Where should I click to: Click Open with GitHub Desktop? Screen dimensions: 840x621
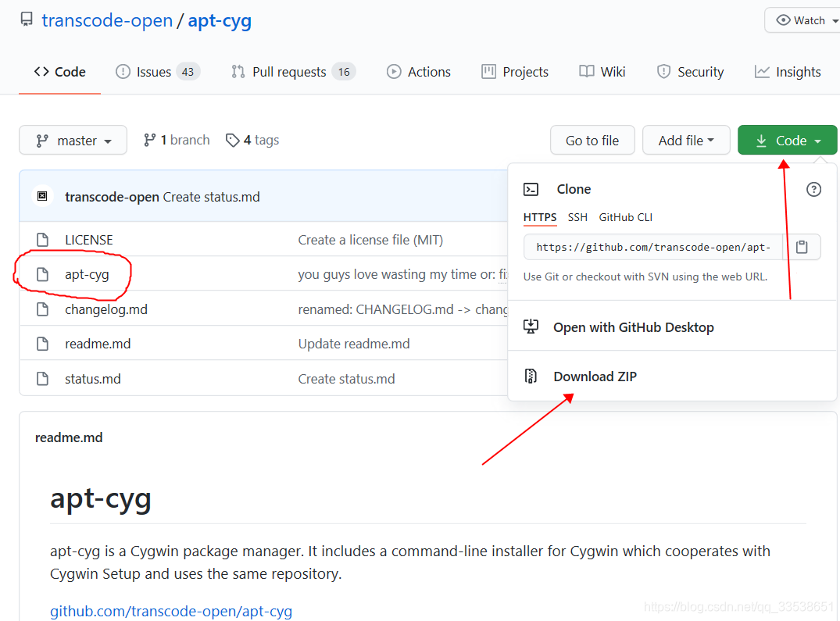(633, 327)
